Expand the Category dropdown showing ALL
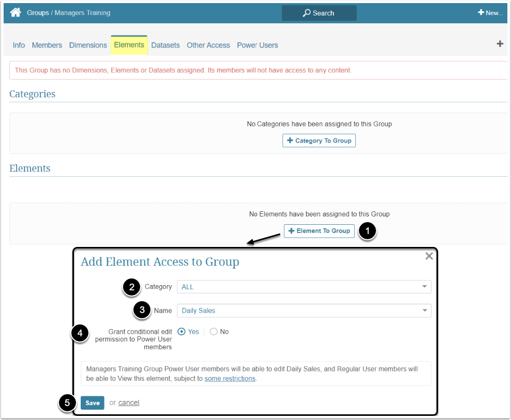The width and height of the screenshot is (511, 420). (x=304, y=287)
